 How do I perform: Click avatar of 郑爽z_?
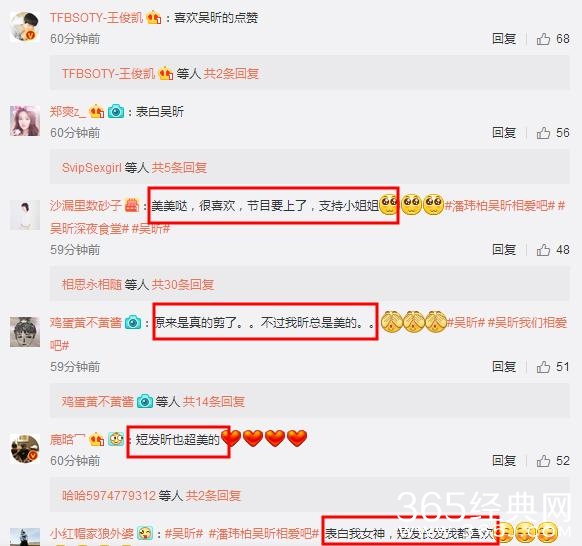click(x=25, y=121)
